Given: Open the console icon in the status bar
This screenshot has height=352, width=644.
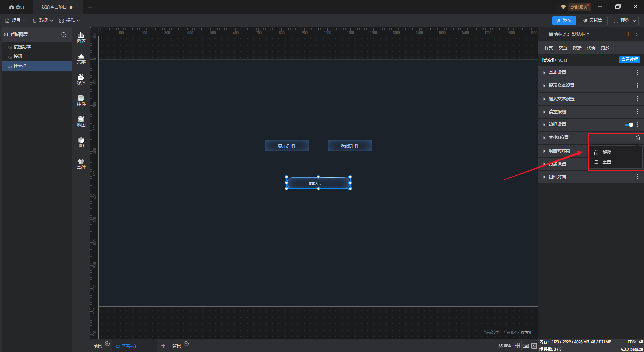Looking at the screenshot, I should pos(534,346).
